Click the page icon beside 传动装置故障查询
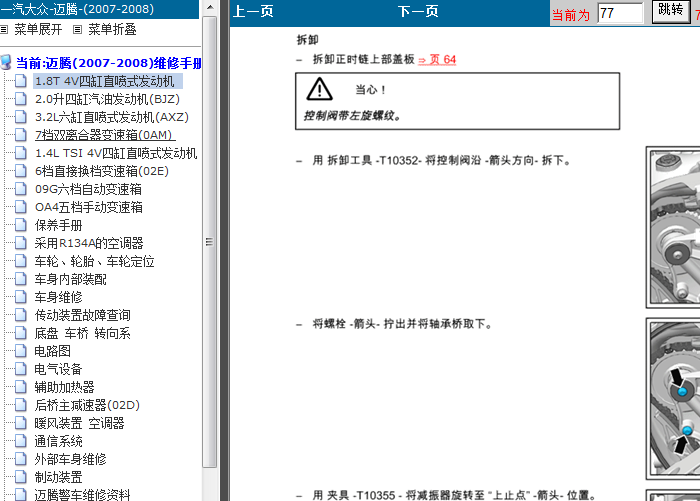 (21, 315)
